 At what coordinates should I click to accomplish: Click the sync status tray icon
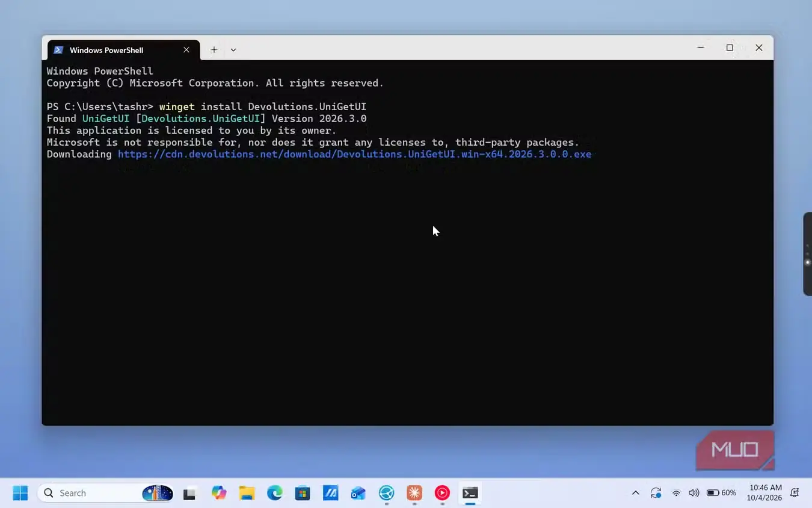[656, 493]
